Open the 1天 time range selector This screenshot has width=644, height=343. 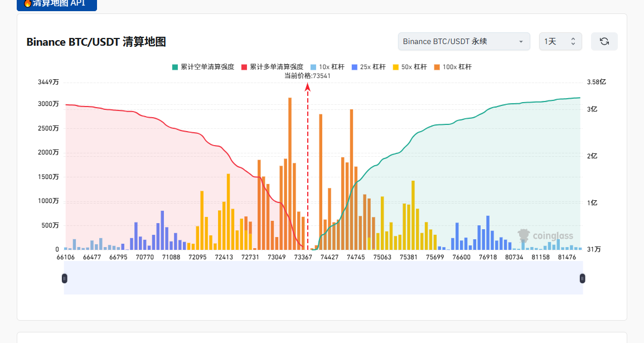560,41
